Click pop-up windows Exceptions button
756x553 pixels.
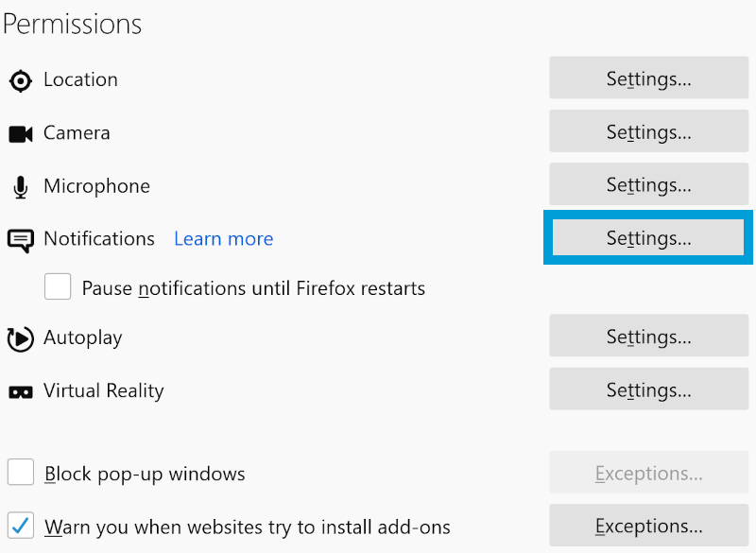pos(648,473)
